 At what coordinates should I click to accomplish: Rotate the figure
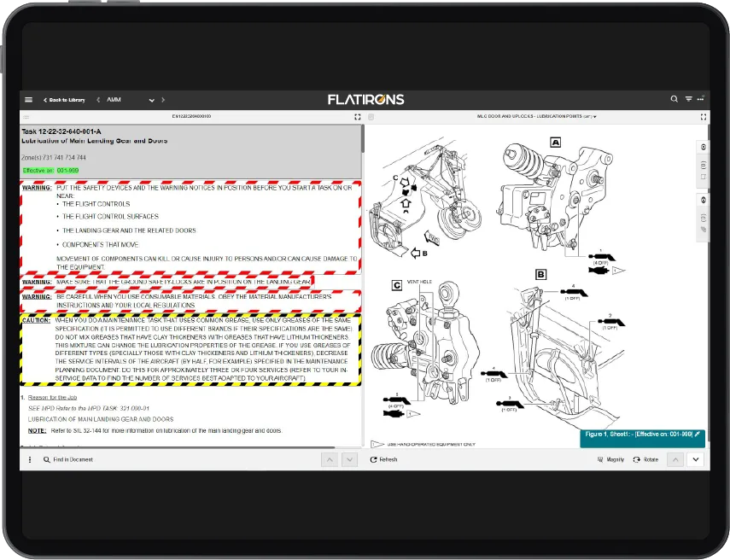coord(645,459)
